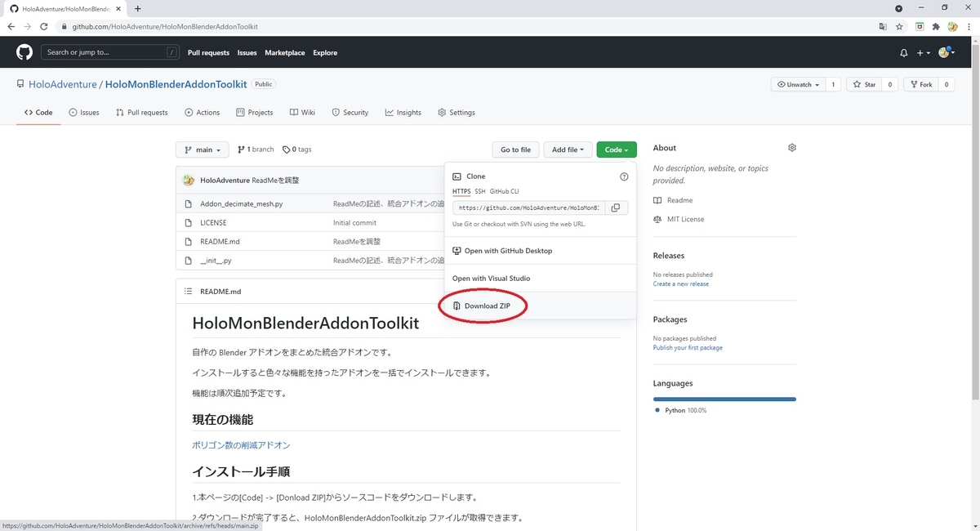
Task: Click Publish your first package link
Action: [x=688, y=348]
